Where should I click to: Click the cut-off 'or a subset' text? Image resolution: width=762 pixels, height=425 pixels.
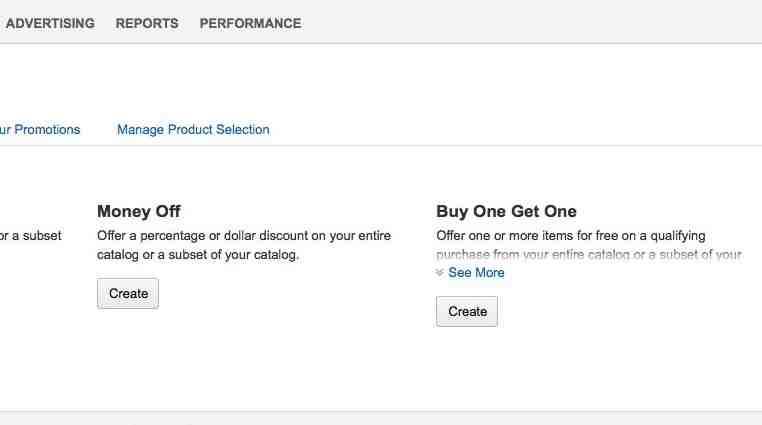coord(31,236)
